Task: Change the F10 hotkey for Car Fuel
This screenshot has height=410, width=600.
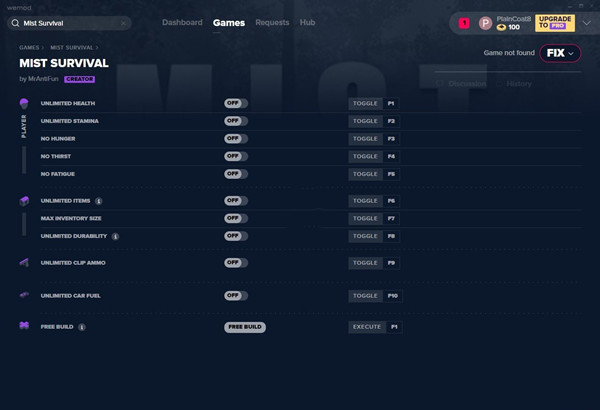Action: click(393, 296)
